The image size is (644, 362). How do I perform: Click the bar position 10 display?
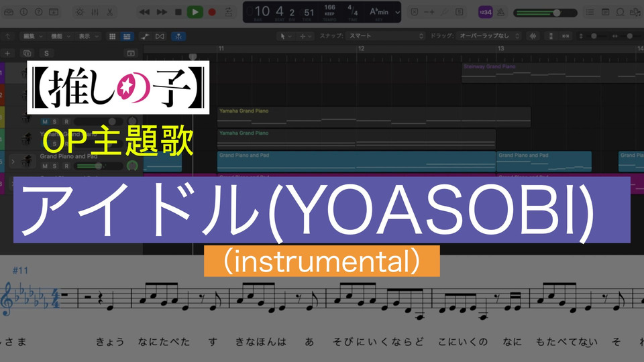click(x=262, y=12)
